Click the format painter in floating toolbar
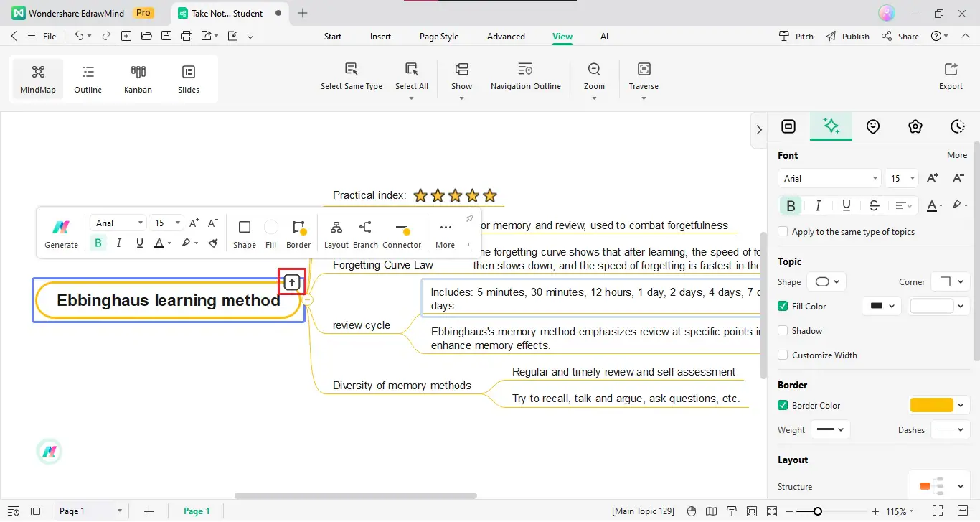Screen dimensions: 980x522 pyautogui.click(x=213, y=243)
